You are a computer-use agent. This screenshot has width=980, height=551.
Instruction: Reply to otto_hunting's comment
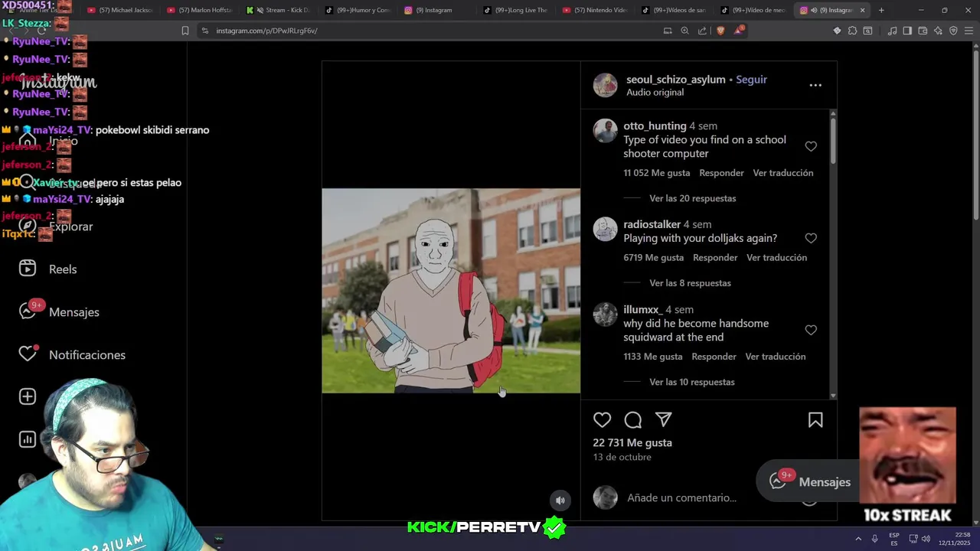tap(721, 173)
